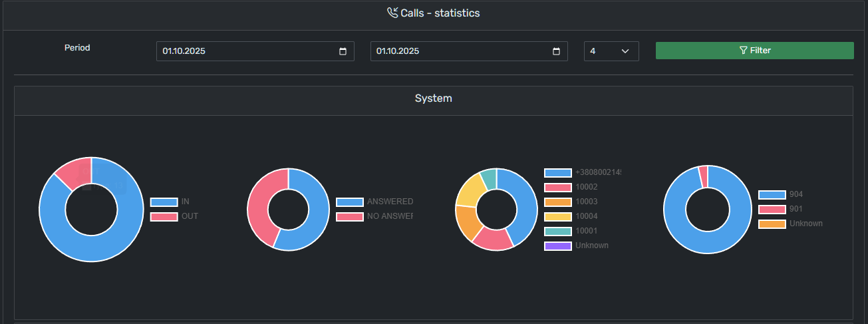Click the 10002 legend label

586,187
